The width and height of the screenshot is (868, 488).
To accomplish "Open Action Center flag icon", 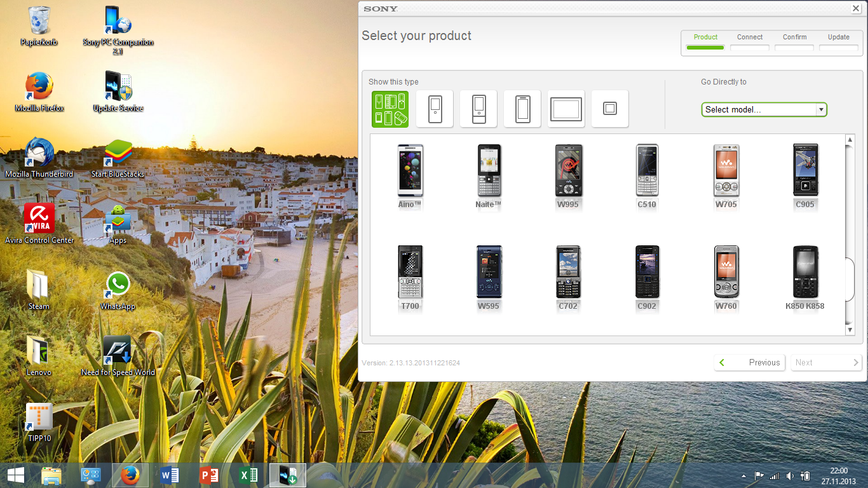I will click(759, 476).
